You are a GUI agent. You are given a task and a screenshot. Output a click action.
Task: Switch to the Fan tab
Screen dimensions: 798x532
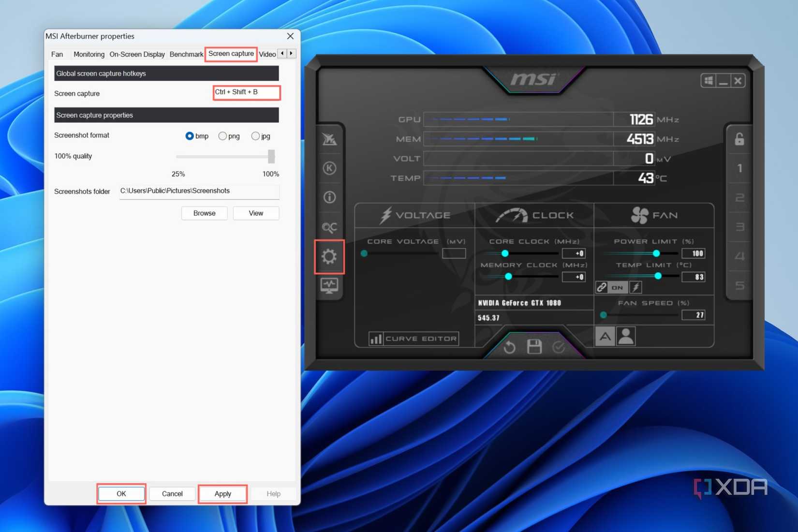click(57, 54)
